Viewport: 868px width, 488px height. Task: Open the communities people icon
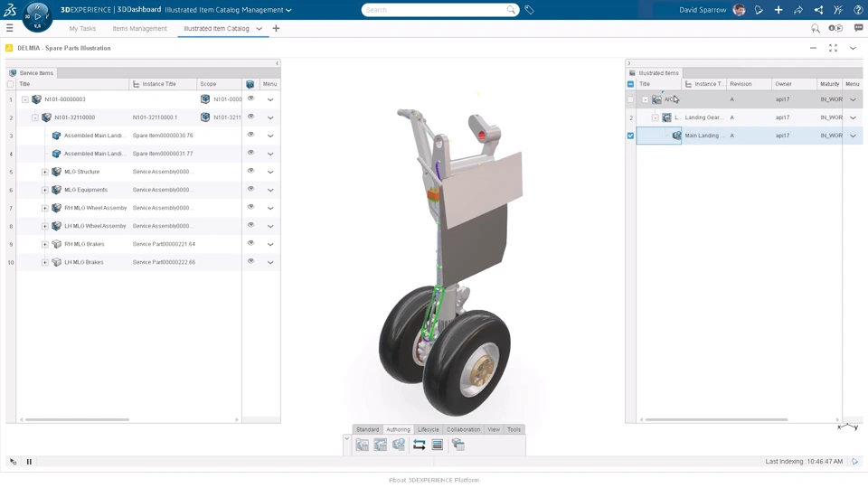[838, 10]
